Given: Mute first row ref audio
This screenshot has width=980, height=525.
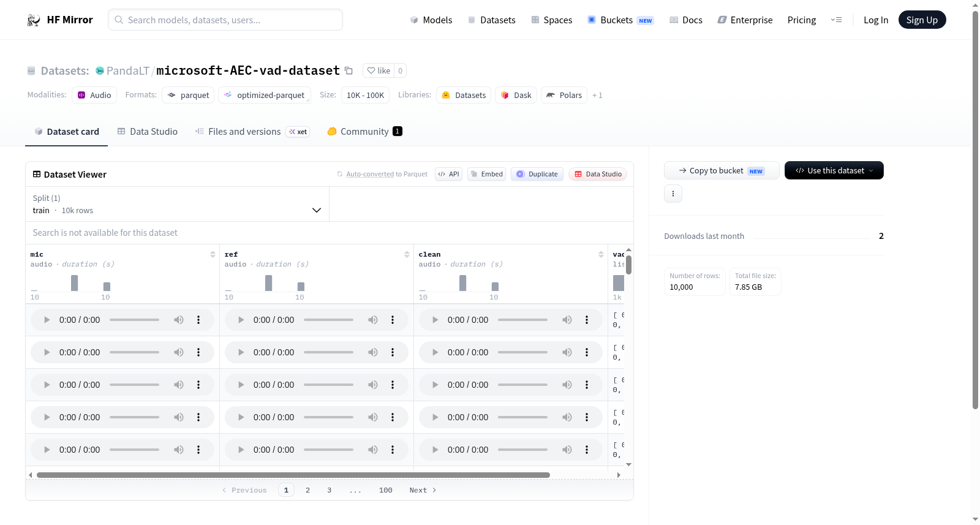Looking at the screenshot, I should tap(373, 320).
